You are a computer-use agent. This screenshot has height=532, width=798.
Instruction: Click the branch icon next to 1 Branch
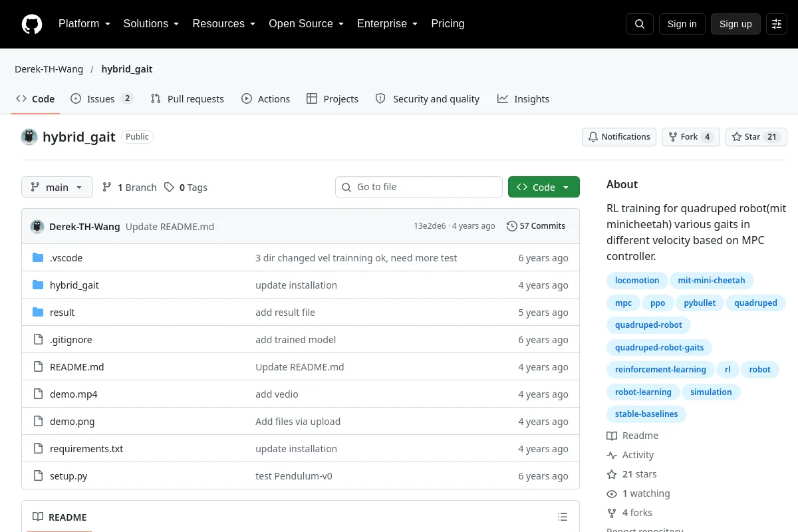[x=107, y=188]
